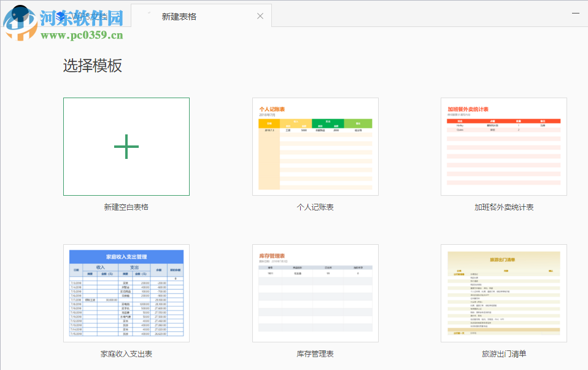The image size is (588, 370).
Task: Click the 选择模板 heading
Action: click(92, 66)
